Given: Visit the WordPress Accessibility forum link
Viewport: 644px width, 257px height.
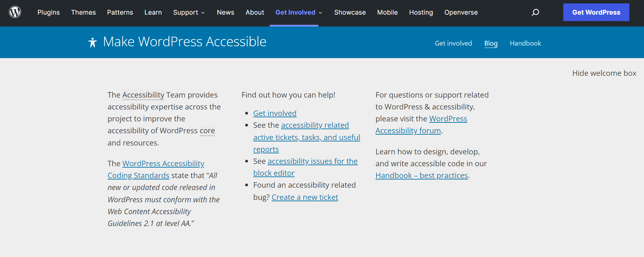Looking at the screenshot, I should 421,125.
